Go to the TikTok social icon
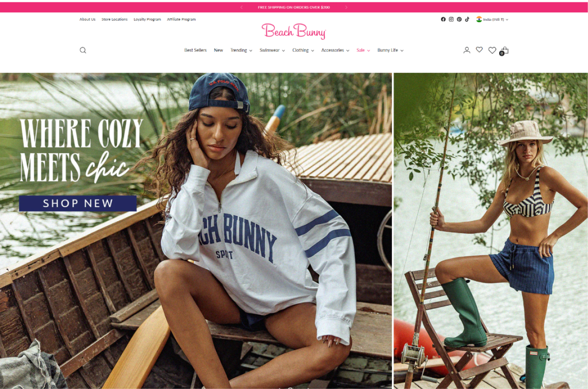588x389 pixels. click(x=467, y=19)
